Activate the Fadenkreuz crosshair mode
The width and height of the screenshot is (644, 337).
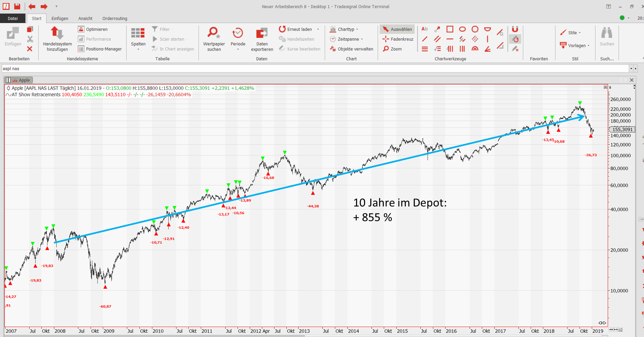point(398,39)
